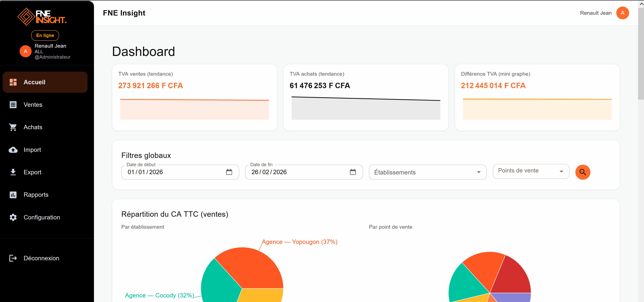The height and width of the screenshot is (302, 644).
Task: Click the Déconnexion logout icon
Action: point(13,258)
